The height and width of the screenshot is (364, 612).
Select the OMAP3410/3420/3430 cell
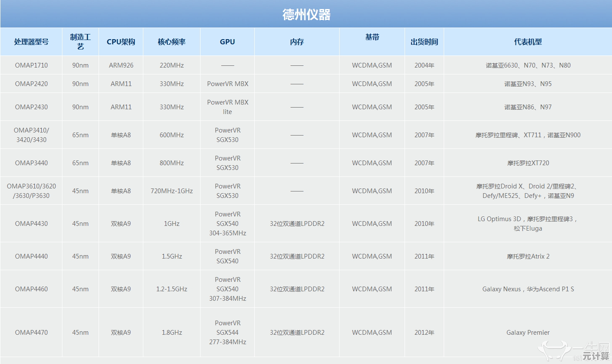pos(31,135)
